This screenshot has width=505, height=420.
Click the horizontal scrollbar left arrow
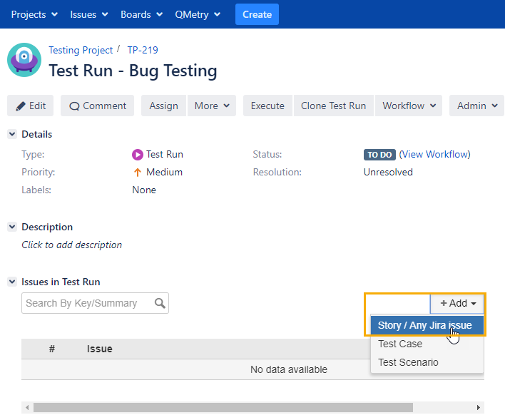click(27, 407)
